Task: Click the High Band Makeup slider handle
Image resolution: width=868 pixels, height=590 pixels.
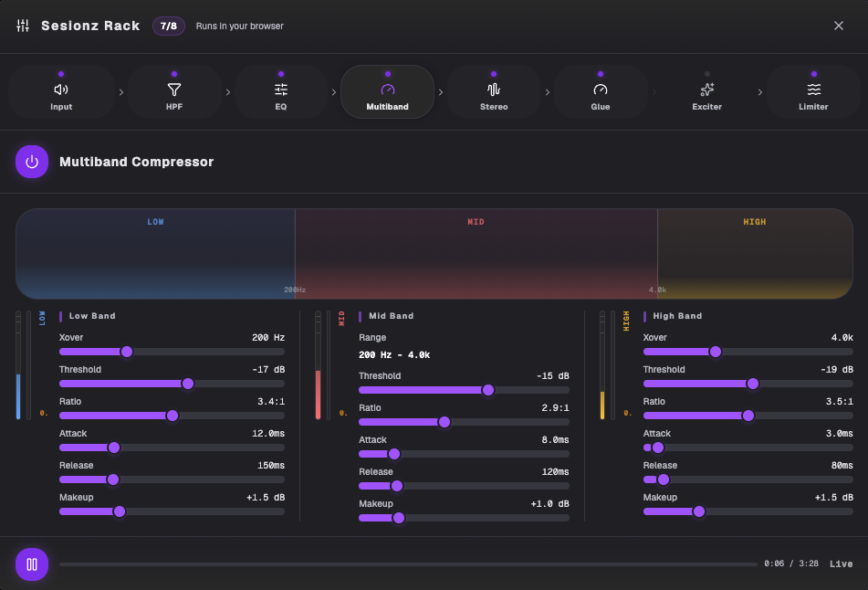Action: (x=698, y=511)
